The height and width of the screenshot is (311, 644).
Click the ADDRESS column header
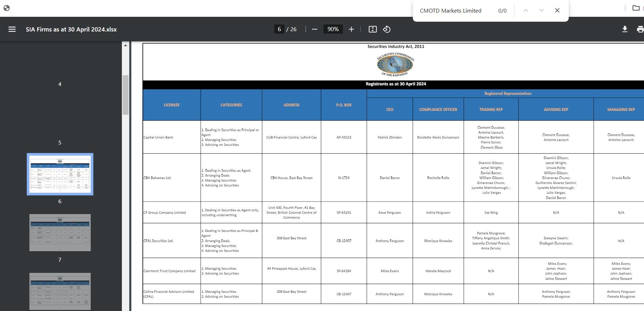[x=291, y=105]
